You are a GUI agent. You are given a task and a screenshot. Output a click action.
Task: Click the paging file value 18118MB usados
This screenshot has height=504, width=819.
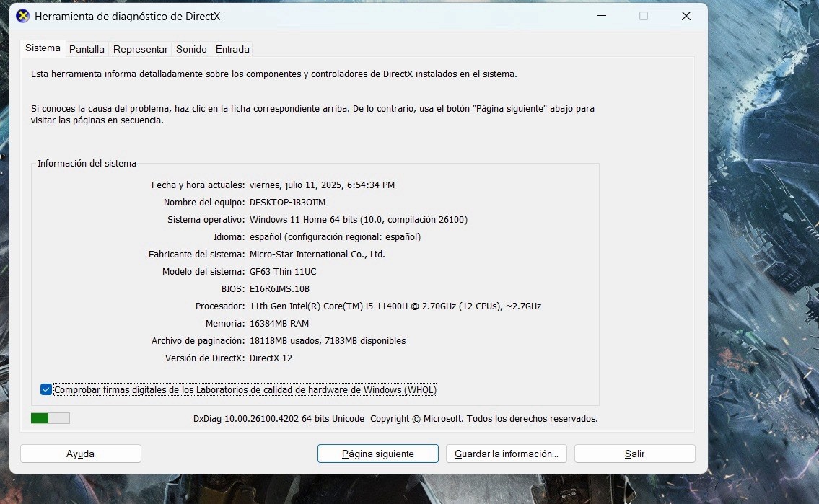click(328, 341)
